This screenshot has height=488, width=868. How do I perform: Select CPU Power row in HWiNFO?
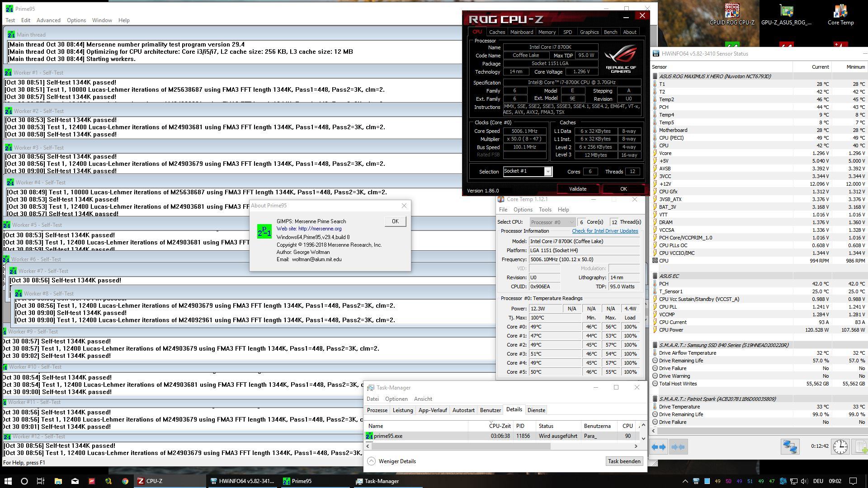coord(759,330)
